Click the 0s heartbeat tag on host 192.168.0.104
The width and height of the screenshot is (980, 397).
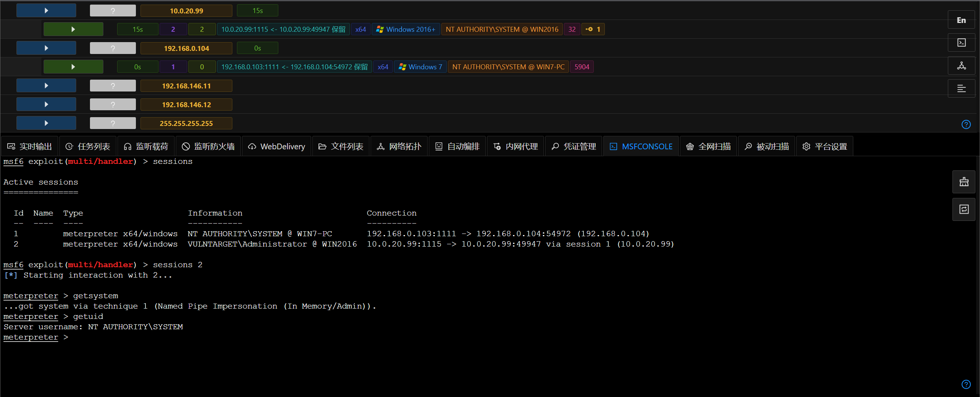258,48
